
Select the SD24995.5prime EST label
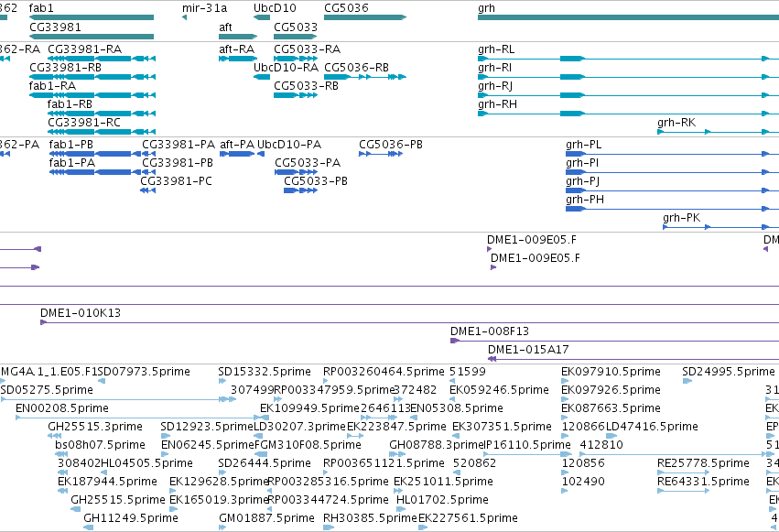pyautogui.click(x=729, y=372)
